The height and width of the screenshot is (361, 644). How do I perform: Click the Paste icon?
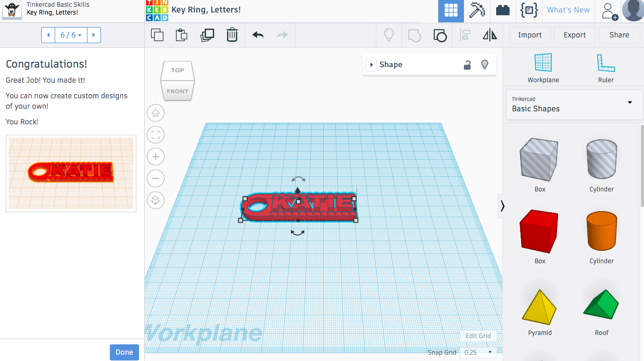[x=182, y=35]
